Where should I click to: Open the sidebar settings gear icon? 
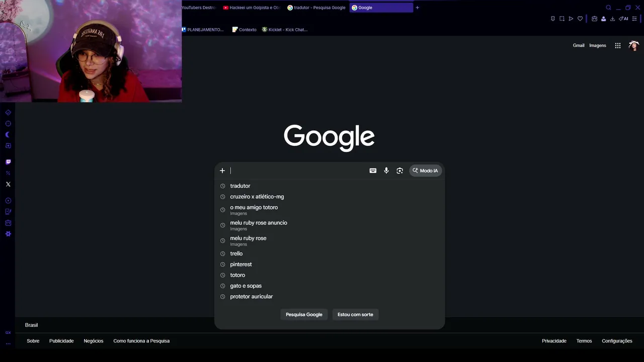click(x=8, y=234)
